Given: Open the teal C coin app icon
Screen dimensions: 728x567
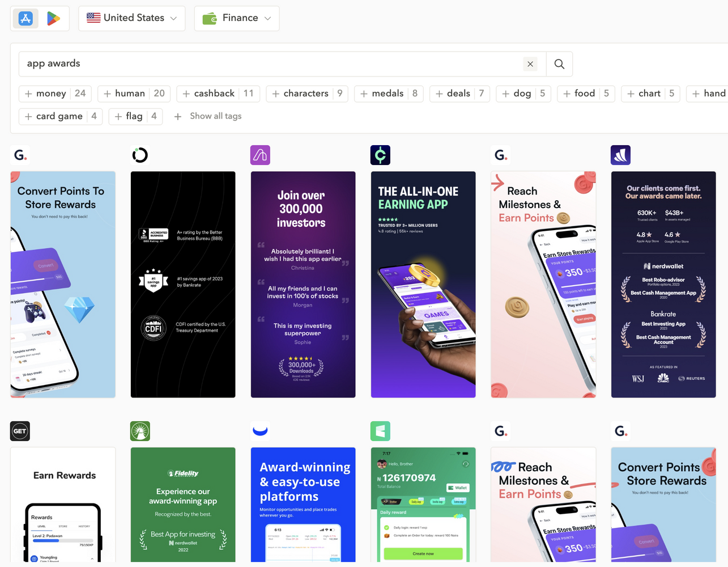Looking at the screenshot, I should coord(380,155).
